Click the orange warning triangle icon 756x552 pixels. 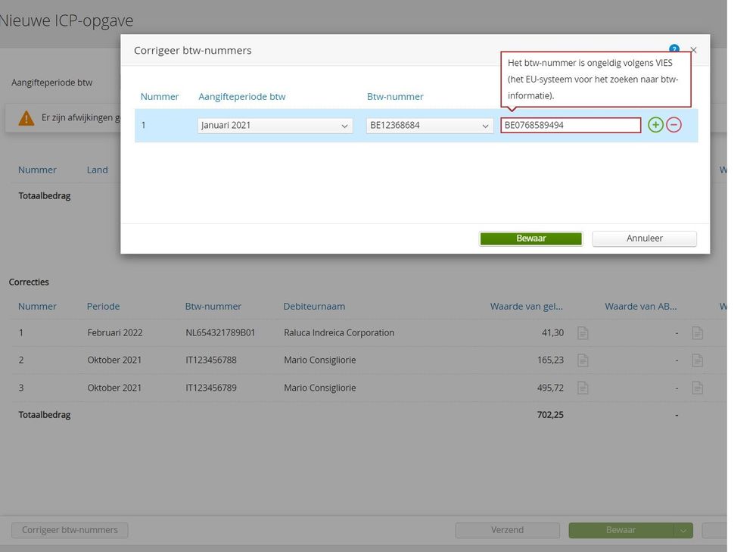click(26, 117)
